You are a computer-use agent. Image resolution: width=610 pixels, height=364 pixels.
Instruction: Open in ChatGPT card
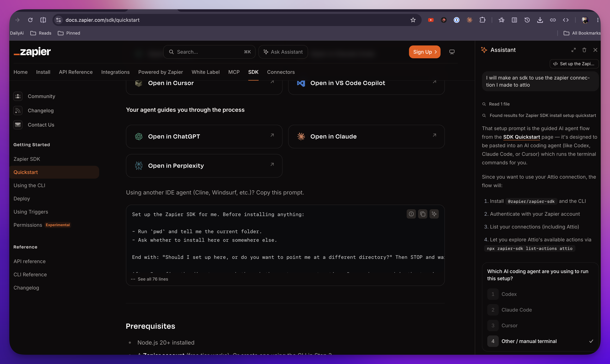pos(204,137)
